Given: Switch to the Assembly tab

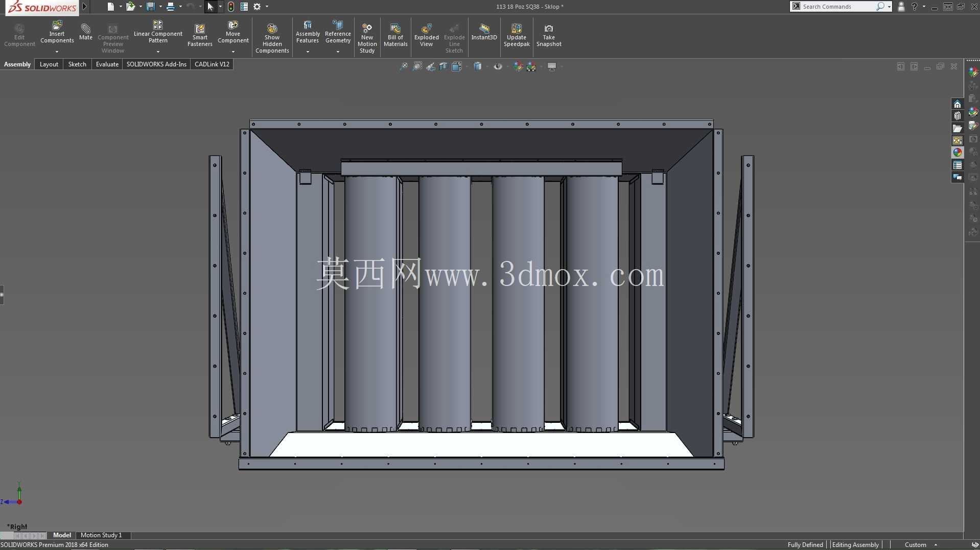Looking at the screenshot, I should pos(17,64).
